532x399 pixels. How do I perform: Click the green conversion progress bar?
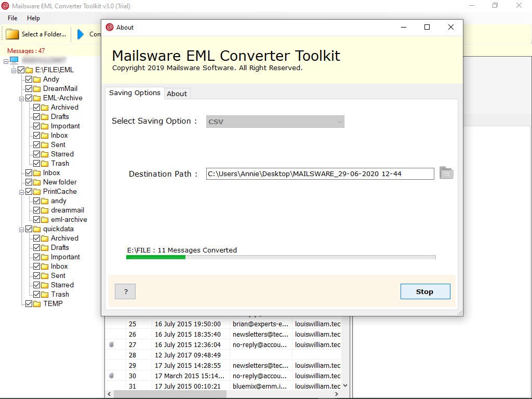pyautogui.click(x=155, y=257)
